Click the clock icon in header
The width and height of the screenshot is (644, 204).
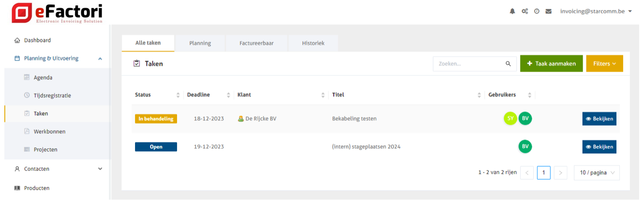537,11
